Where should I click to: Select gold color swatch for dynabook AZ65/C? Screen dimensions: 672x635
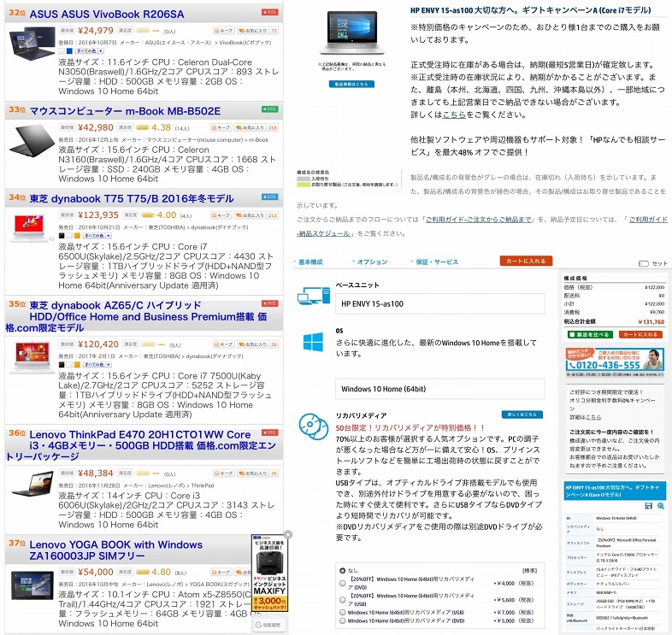pyautogui.click(x=77, y=365)
